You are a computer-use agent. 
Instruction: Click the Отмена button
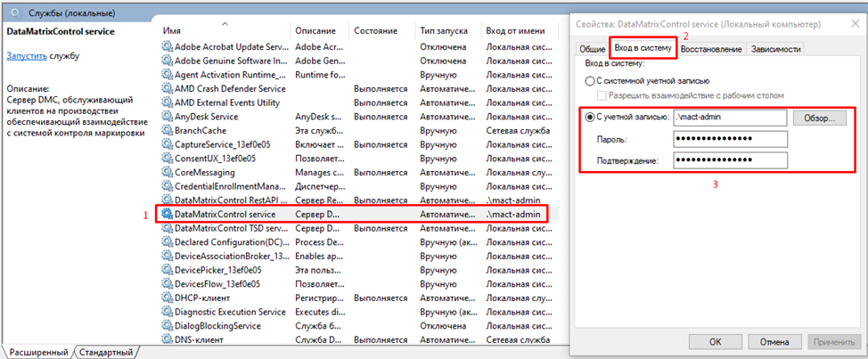coord(774,342)
